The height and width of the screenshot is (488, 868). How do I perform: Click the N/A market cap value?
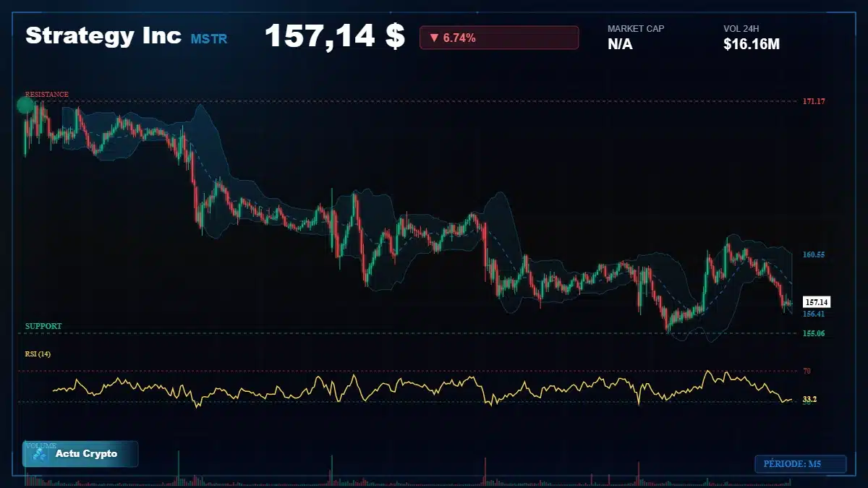click(620, 45)
